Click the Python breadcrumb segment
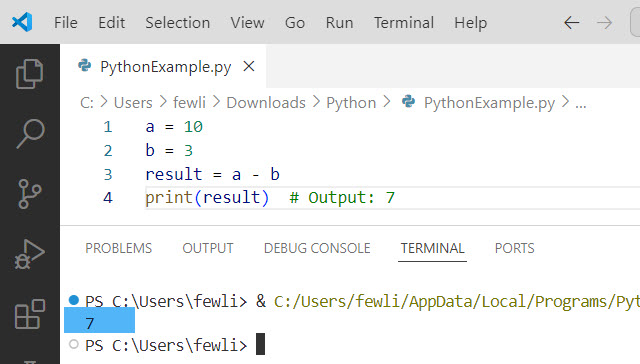 (x=351, y=102)
